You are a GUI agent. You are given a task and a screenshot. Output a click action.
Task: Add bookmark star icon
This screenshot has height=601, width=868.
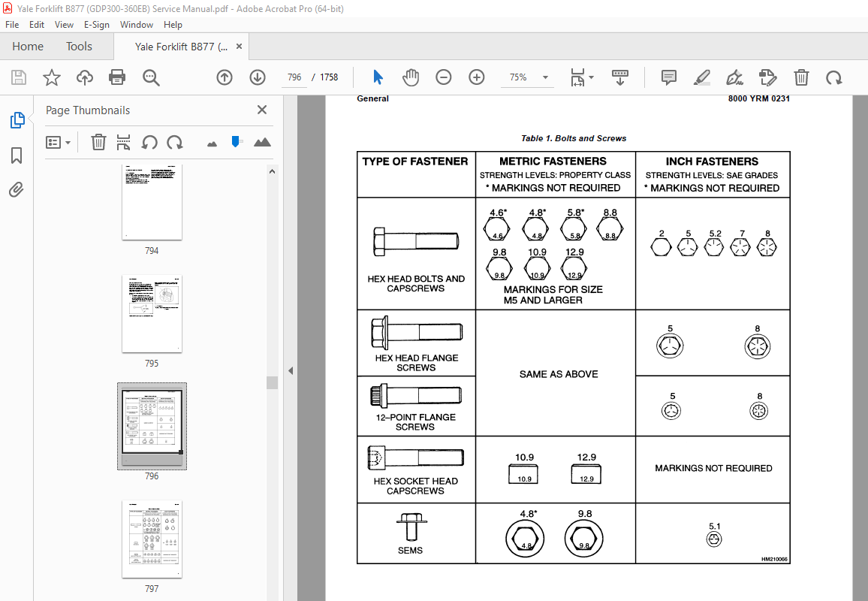tap(52, 77)
